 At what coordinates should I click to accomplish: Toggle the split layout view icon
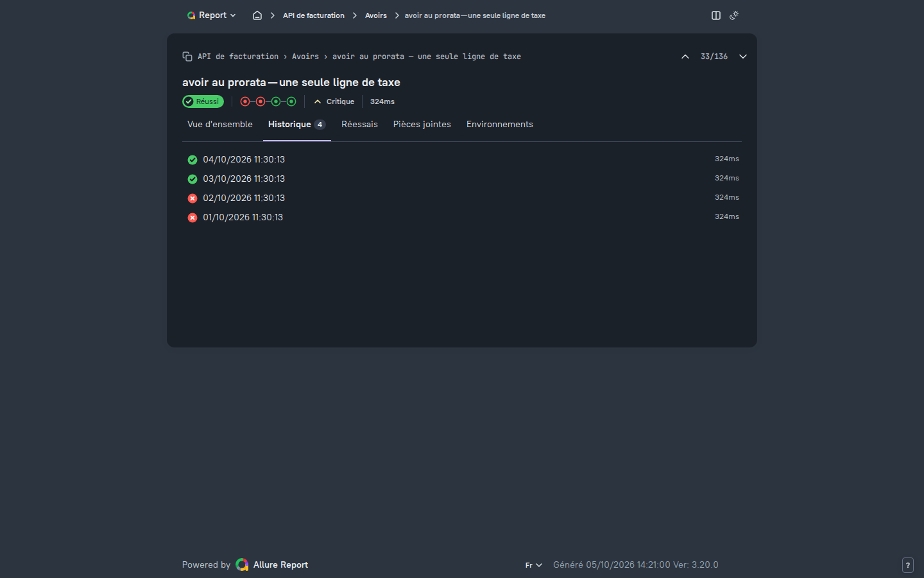[x=716, y=15]
